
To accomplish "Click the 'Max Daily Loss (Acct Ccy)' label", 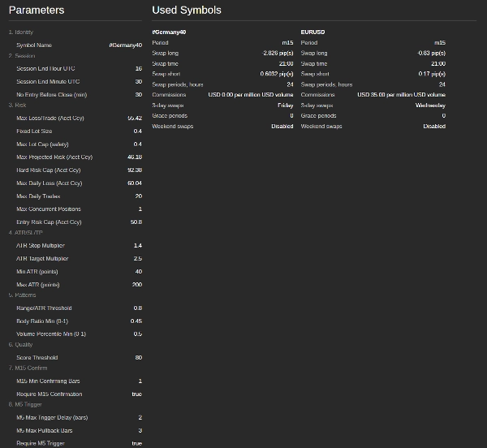I will [x=49, y=183].
